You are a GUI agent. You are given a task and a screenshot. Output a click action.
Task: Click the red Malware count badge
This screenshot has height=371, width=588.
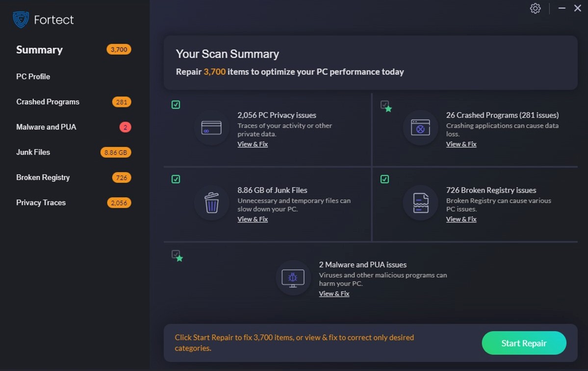125,127
